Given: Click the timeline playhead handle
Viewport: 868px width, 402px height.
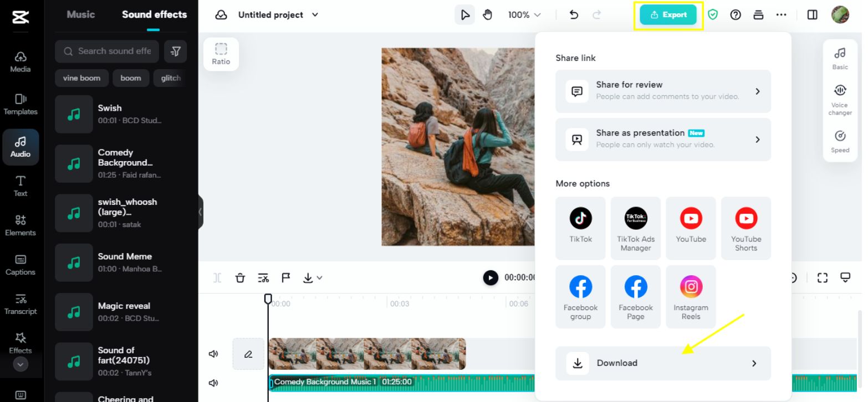Looking at the screenshot, I should 268,299.
